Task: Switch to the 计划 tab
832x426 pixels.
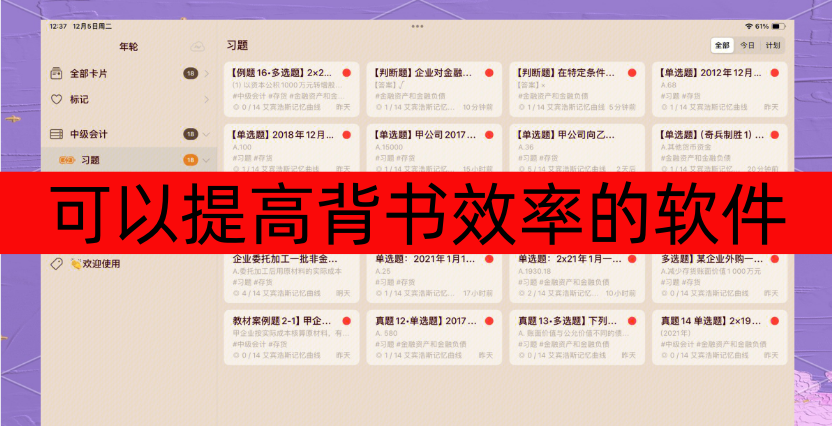Action: [773, 46]
